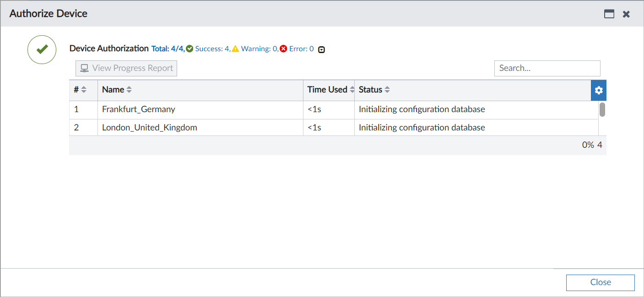Viewport: 644px width, 297px height.
Task: Toggle sort order on the Name column
Action: tap(129, 89)
